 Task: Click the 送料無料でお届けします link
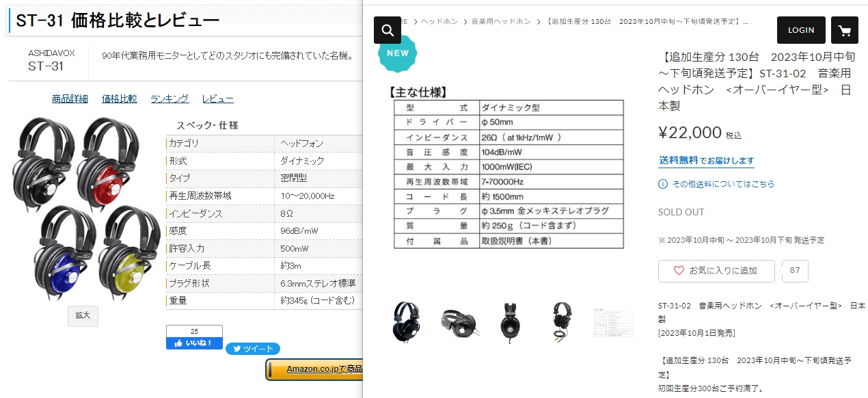tap(706, 161)
